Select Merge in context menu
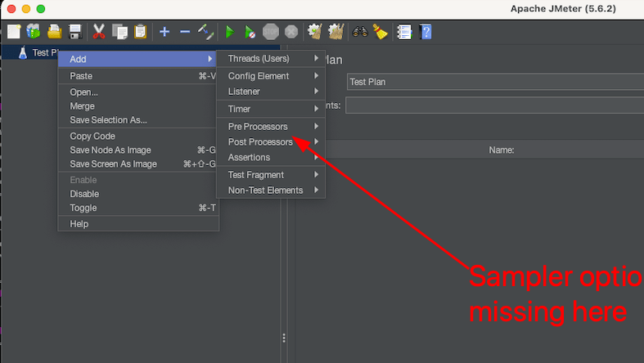This screenshot has width=644, height=363. 138,106
